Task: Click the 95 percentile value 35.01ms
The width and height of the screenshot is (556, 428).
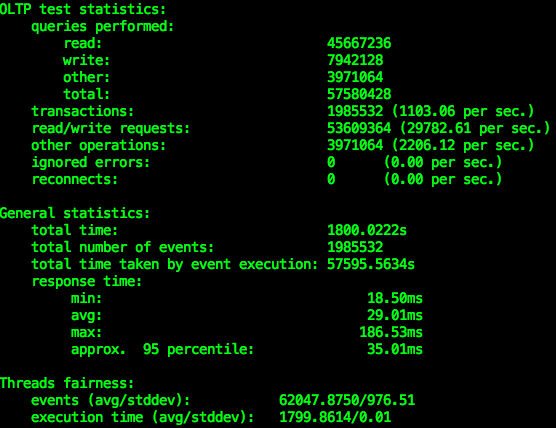Action: tap(395, 349)
